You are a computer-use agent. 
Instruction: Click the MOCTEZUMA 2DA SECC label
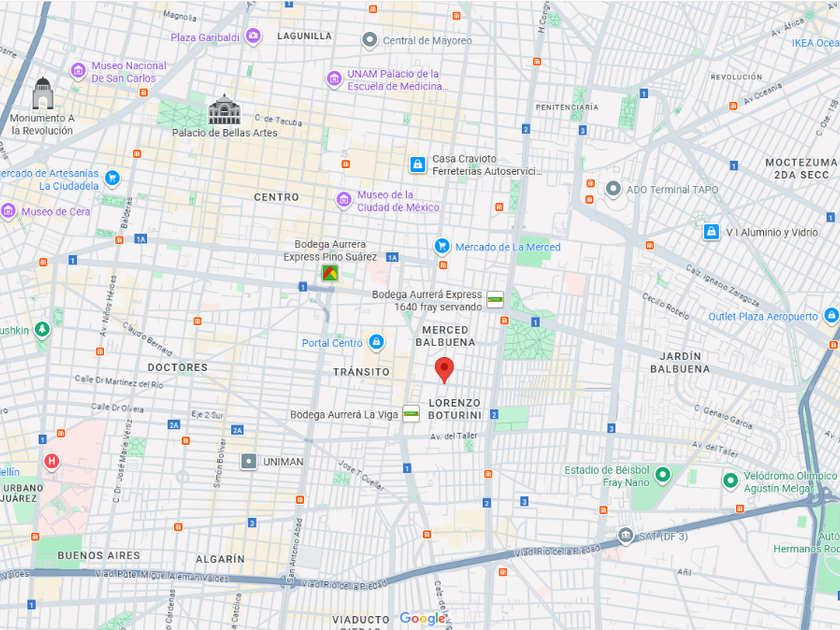pyautogui.click(x=800, y=168)
